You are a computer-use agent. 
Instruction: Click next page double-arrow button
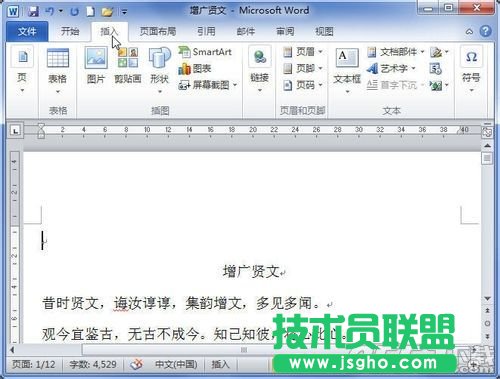(487, 336)
